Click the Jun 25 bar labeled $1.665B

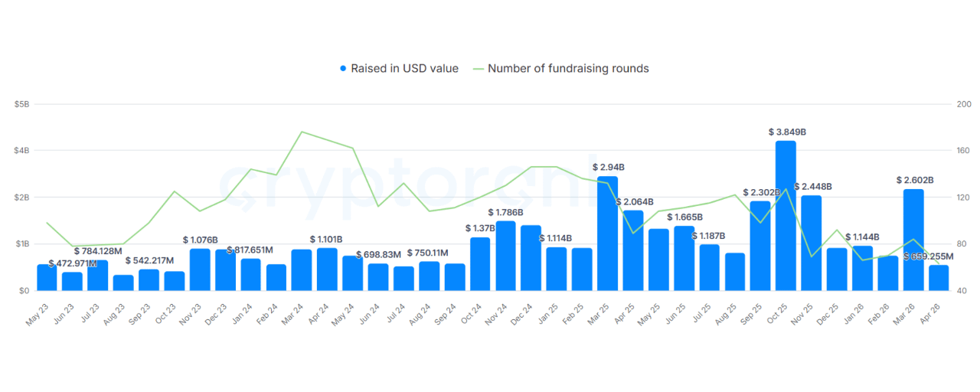click(684, 259)
